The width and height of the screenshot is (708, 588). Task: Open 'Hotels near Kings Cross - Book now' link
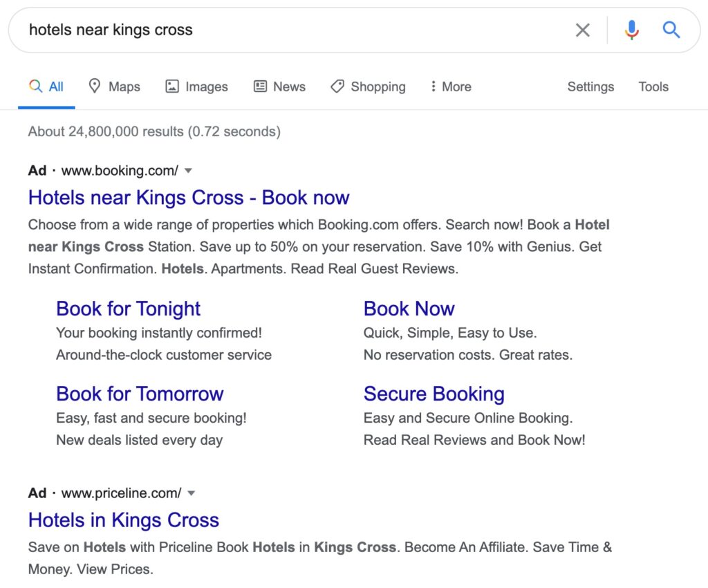189,197
